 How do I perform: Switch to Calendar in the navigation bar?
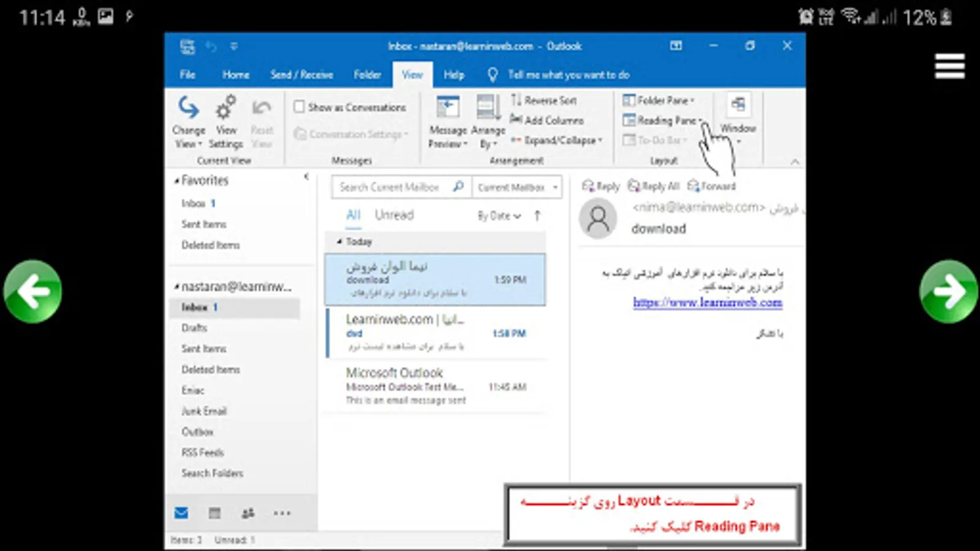[214, 513]
